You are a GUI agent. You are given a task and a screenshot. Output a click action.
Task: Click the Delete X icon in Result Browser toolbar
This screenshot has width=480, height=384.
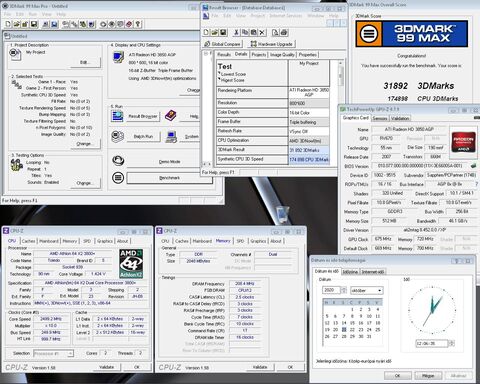coord(262,32)
